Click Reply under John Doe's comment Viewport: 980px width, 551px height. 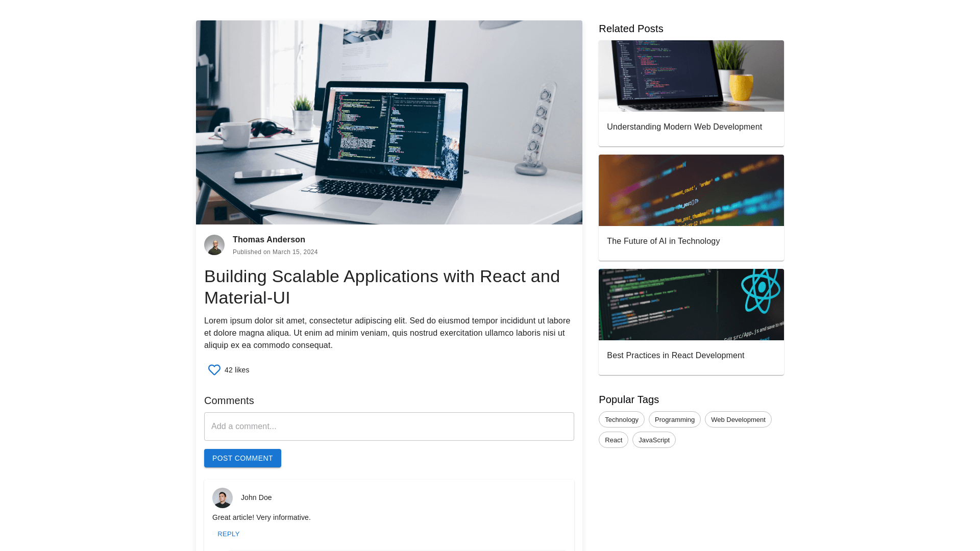click(228, 534)
